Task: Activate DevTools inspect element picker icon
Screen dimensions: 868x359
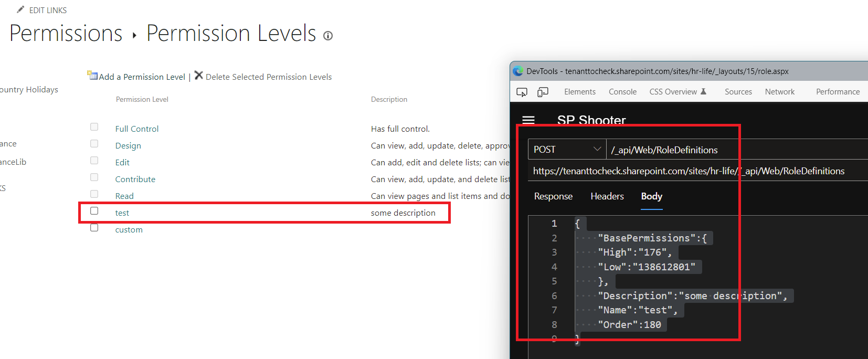Action: pyautogui.click(x=522, y=92)
